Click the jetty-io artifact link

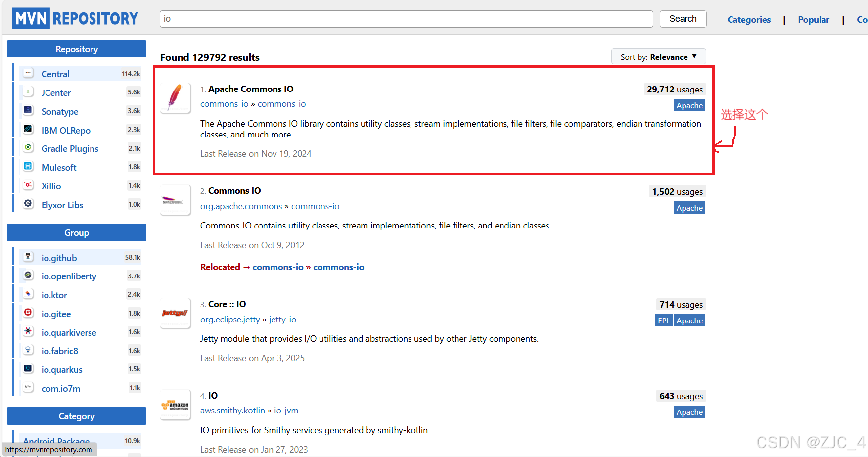pos(282,320)
